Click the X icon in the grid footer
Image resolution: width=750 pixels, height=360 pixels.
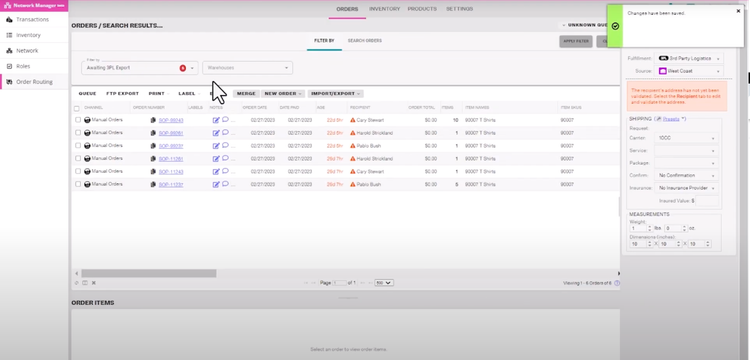coord(94,283)
